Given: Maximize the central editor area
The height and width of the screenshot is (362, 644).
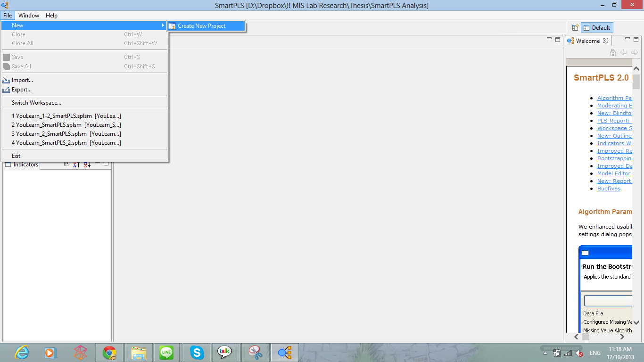Looking at the screenshot, I should pos(558,39).
